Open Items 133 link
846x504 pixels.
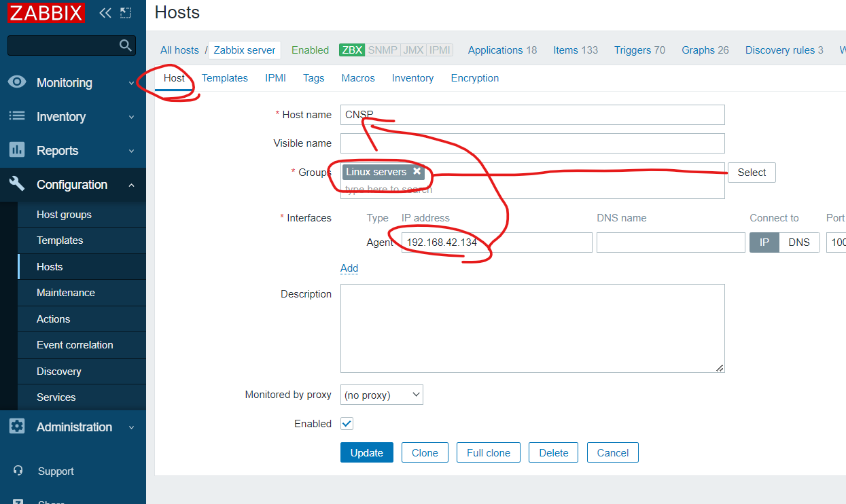pyautogui.click(x=576, y=50)
